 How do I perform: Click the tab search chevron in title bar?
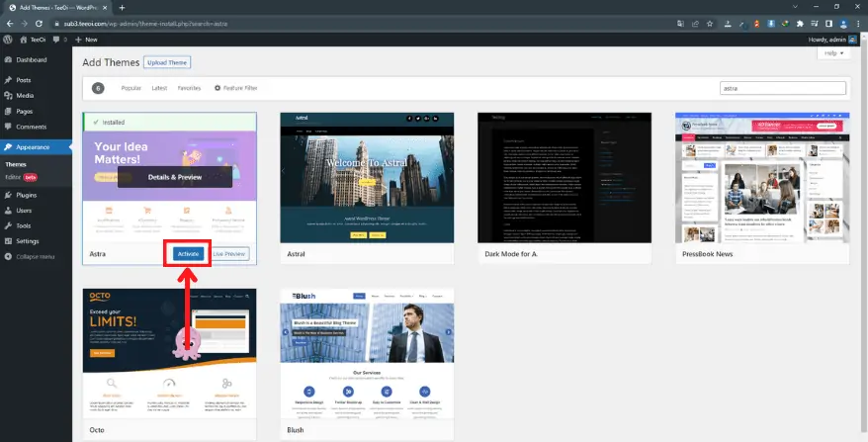[x=796, y=7]
